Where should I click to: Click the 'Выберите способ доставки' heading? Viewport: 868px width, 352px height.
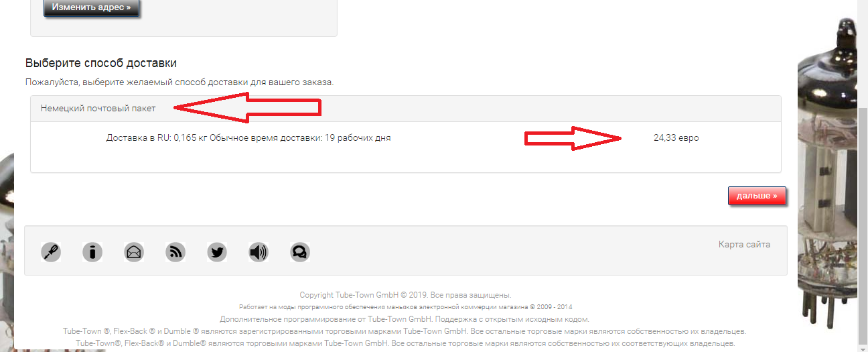point(101,63)
